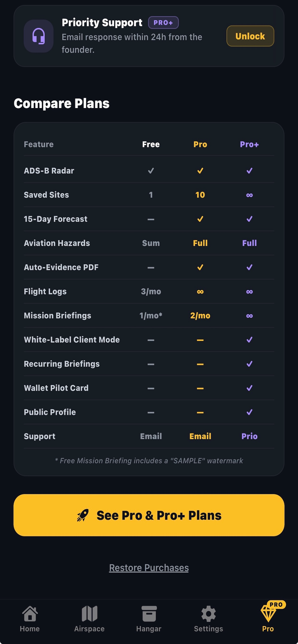The width and height of the screenshot is (298, 644).
Task: Open the Airspace map tab
Action: point(89,619)
